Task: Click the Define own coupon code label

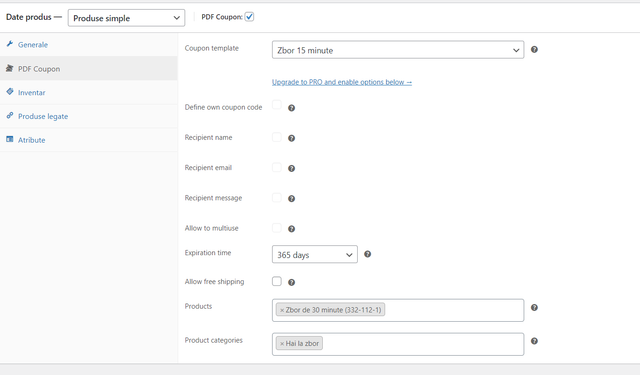Action: click(223, 107)
